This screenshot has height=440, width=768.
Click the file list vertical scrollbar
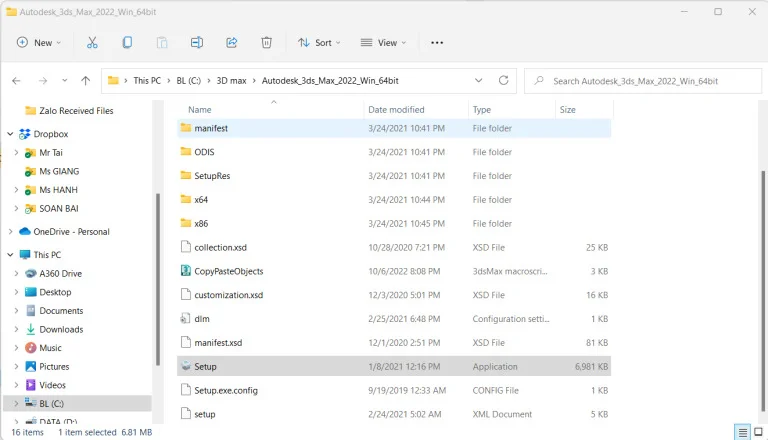[x=763, y=292]
